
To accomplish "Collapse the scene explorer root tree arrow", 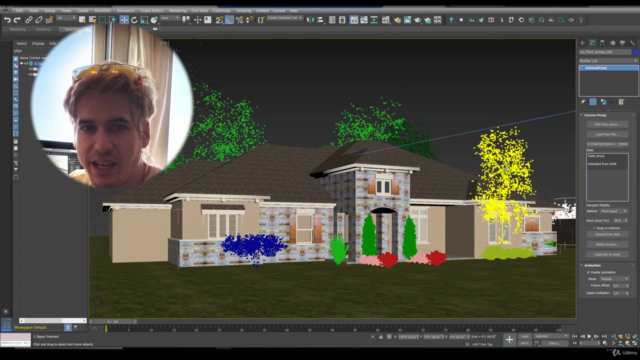I will (x=22, y=64).
